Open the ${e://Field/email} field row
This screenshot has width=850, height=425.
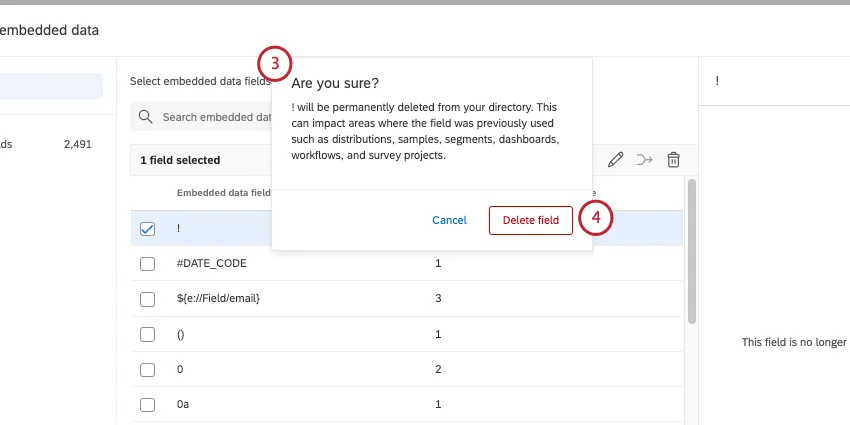point(219,299)
